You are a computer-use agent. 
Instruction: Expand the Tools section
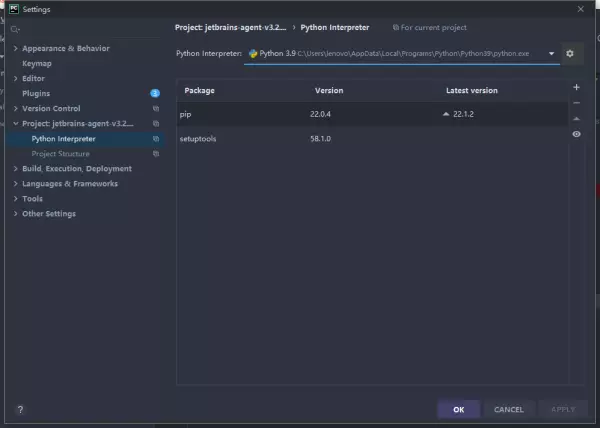coord(15,199)
